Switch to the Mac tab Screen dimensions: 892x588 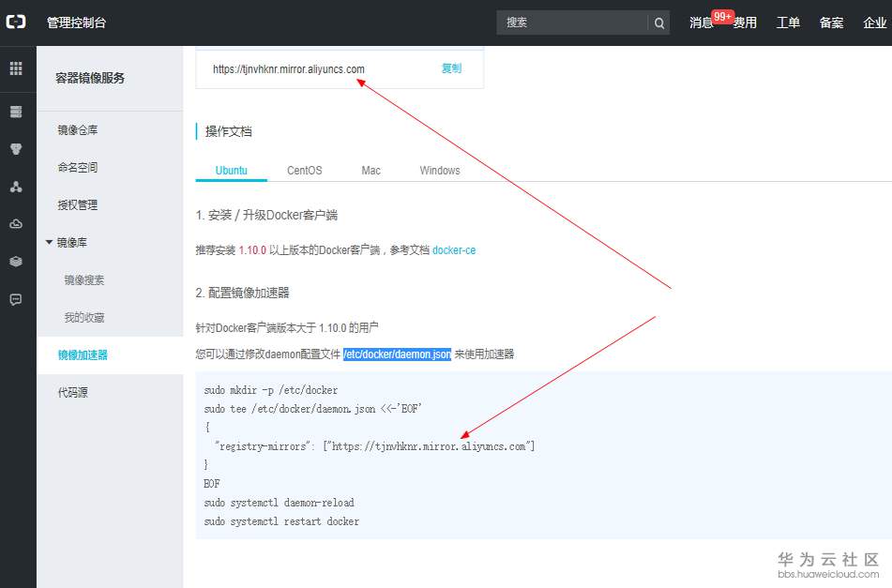(370, 170)
